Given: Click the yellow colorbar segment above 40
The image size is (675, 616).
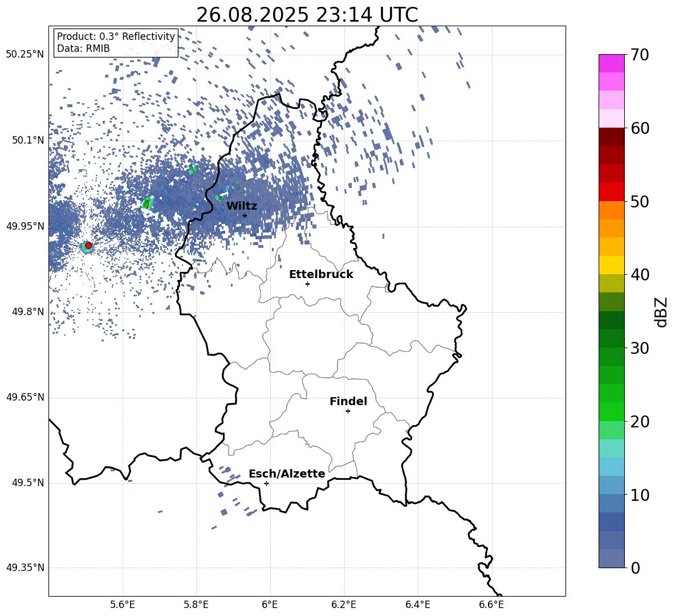Looking at the screenshot, I should click(611, 266).
